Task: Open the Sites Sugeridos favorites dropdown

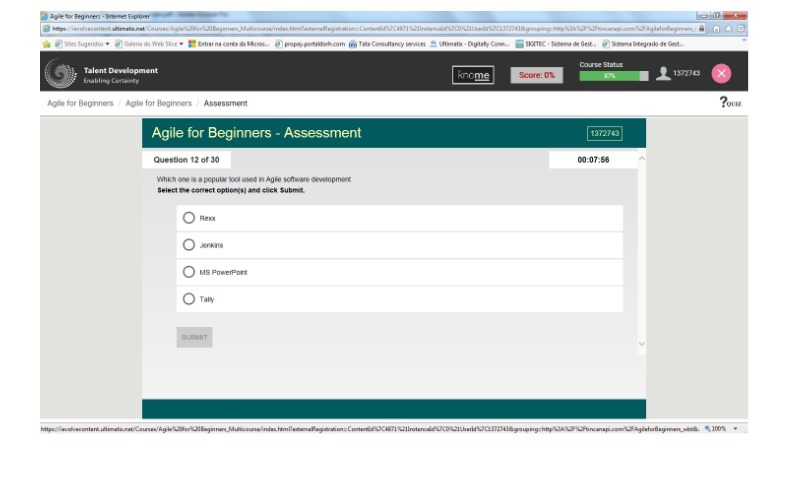Action: [x=83, y=44]
